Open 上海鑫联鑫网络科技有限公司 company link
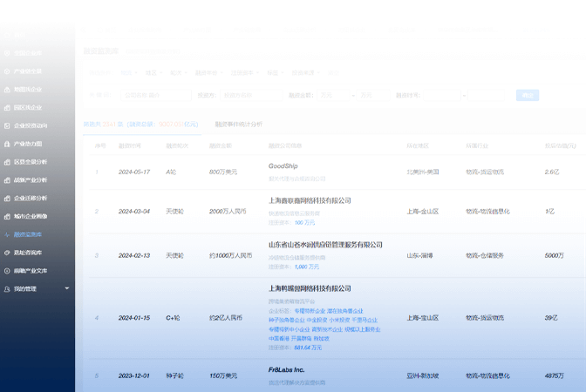This screenshot has width=586, height=392. 309,200
